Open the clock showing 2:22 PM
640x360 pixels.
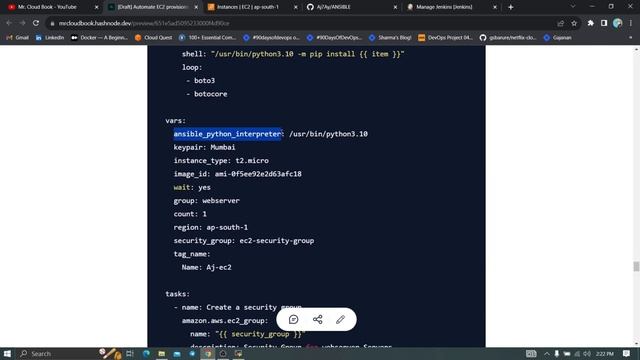(604, 353)
